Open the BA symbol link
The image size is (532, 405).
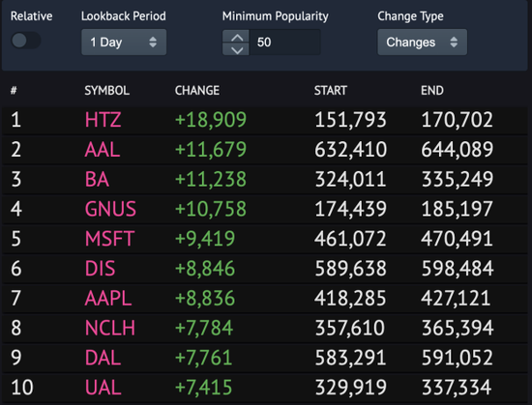coord(97,179)
